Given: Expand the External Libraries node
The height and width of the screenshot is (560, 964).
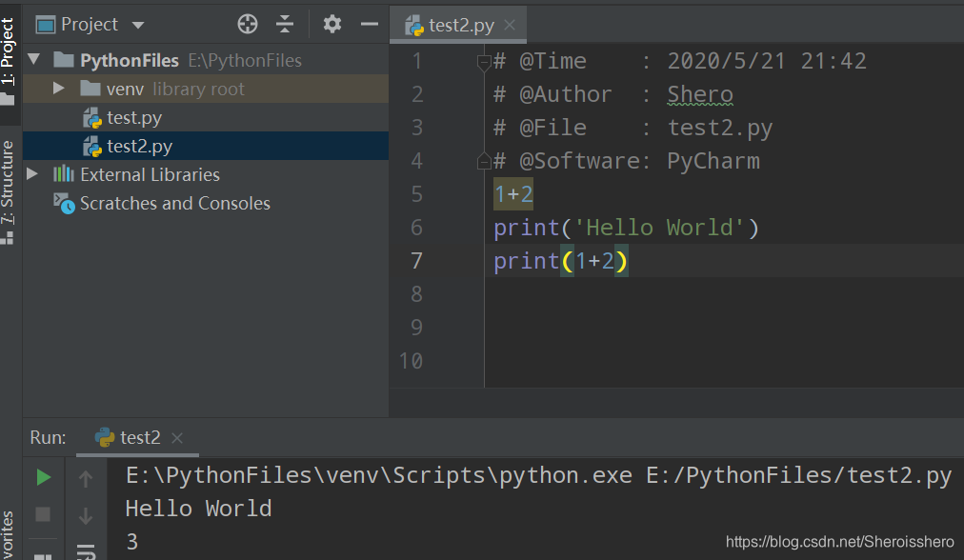Looking at the screenshot, I should click(31, 174).
